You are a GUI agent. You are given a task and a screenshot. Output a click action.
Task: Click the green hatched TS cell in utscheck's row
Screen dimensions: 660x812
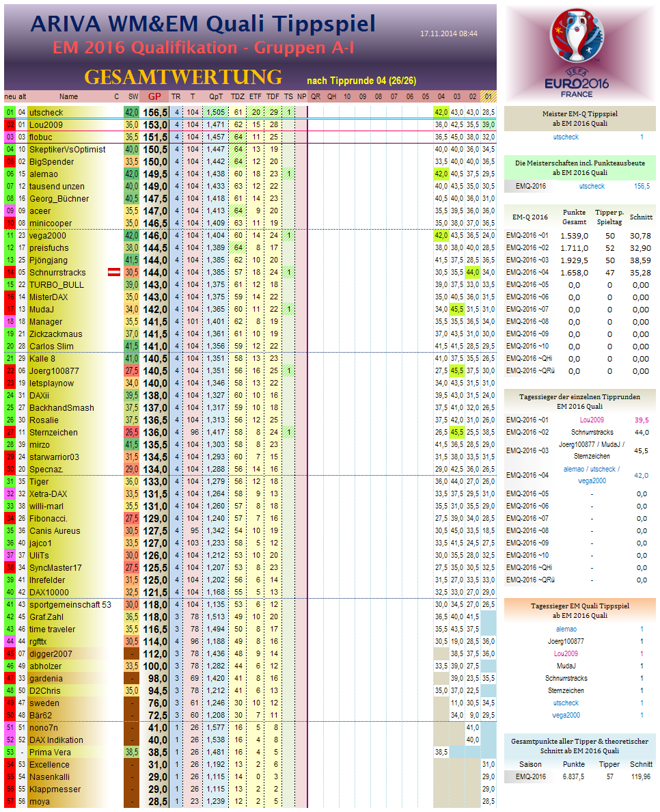tap(289, 112)
